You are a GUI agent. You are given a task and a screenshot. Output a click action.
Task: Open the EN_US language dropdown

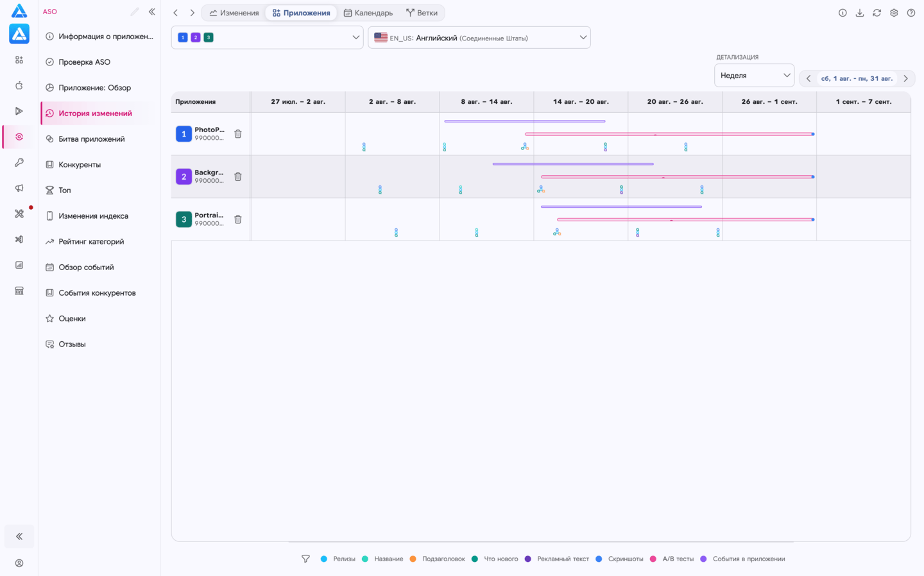tap(479, 38)
